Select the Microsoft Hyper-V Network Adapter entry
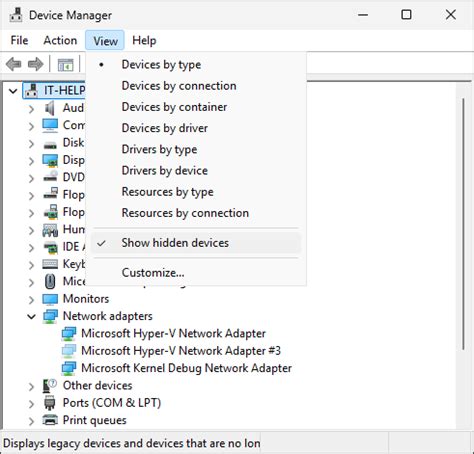 click(173, 333)
